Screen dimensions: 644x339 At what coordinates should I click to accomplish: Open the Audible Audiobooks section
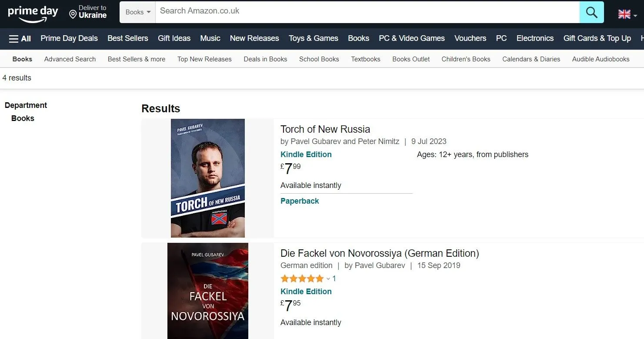coord(601,59)
